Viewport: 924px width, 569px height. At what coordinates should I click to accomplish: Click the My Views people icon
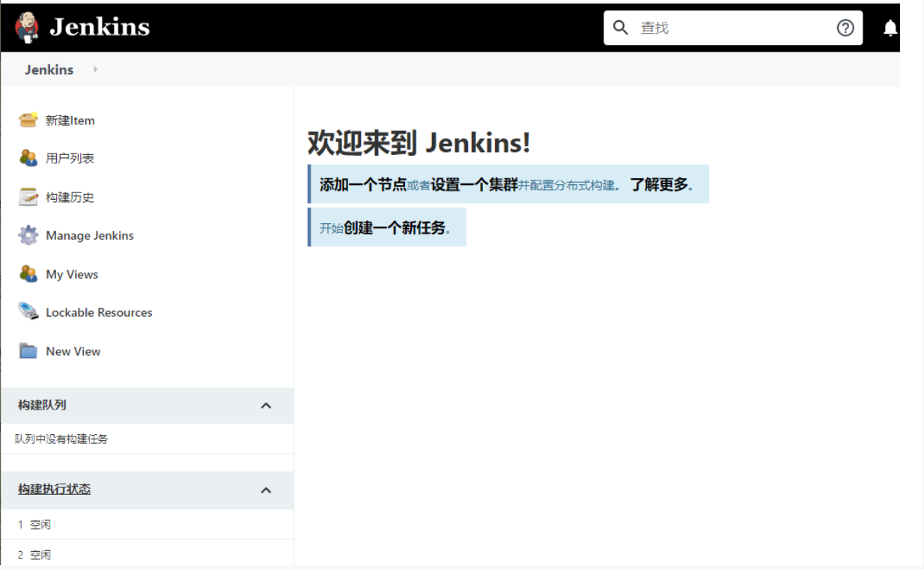point(28,274)
